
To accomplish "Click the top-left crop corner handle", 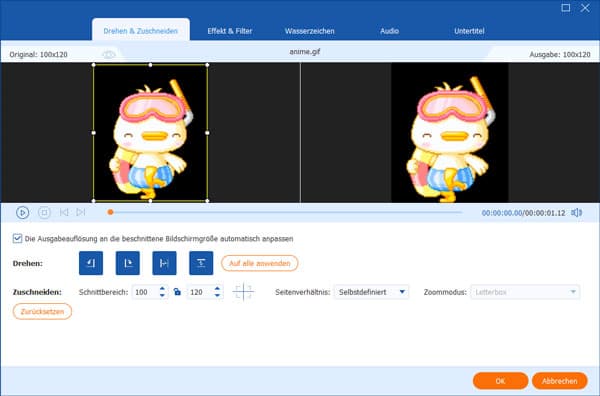I will tap(94, 65).
